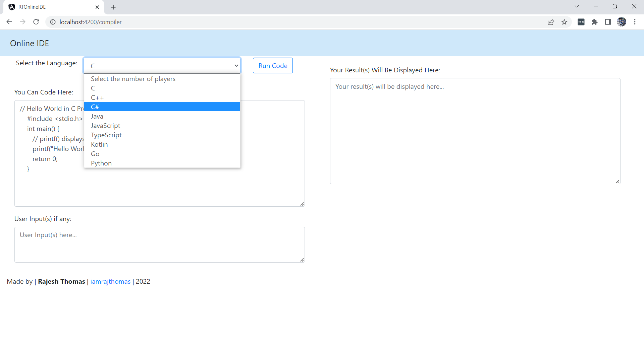Screen dimensions: 644x345
Task: Toggle the browser side panel
Action: 608,22
